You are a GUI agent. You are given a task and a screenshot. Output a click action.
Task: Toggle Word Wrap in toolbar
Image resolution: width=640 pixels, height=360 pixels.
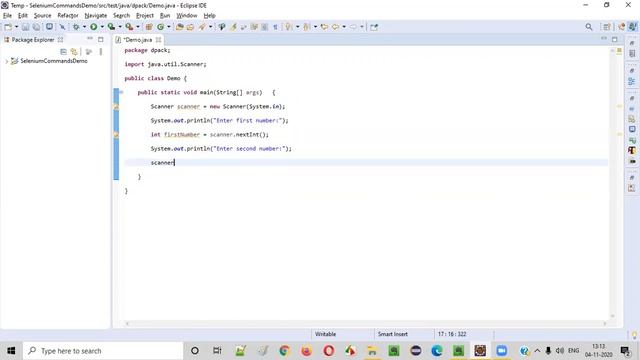point(244,27)
